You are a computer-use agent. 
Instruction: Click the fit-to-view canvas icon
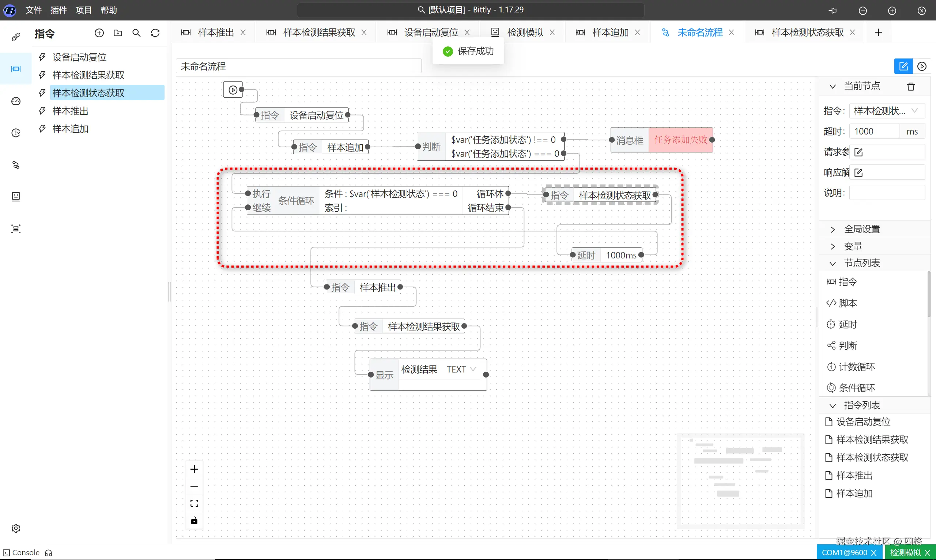coord(194,503)
